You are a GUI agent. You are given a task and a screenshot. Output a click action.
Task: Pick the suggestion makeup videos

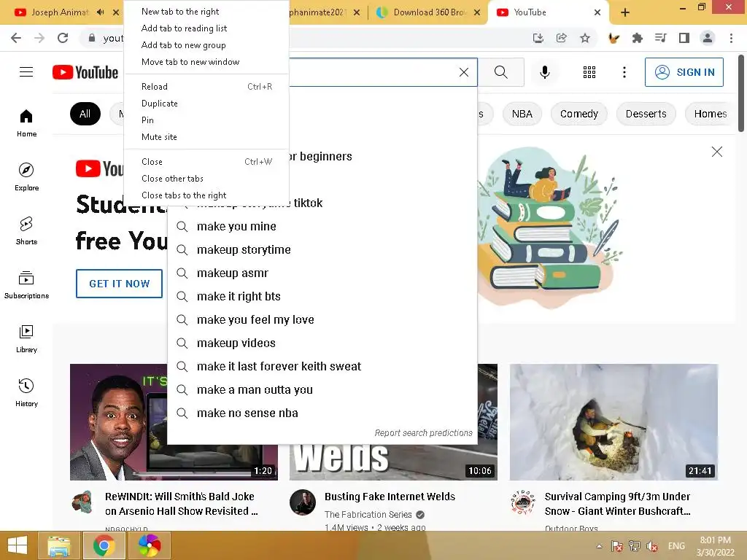pyautogui.click(x=322, y=343)
